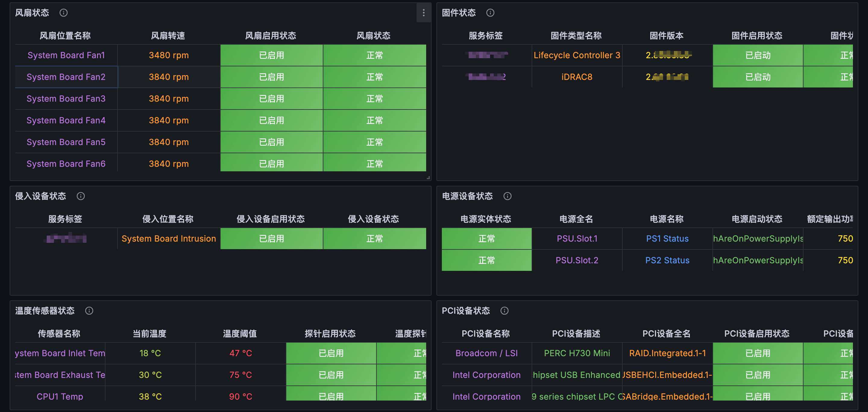
Task: Click info icon beside 温度传感器状态 title
Action: click(x=89, y=311)
